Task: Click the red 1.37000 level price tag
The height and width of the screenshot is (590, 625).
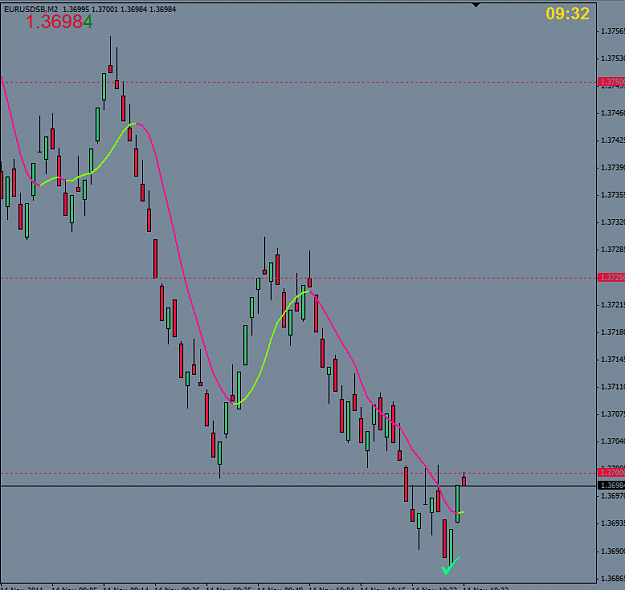Action: [612, 473]
